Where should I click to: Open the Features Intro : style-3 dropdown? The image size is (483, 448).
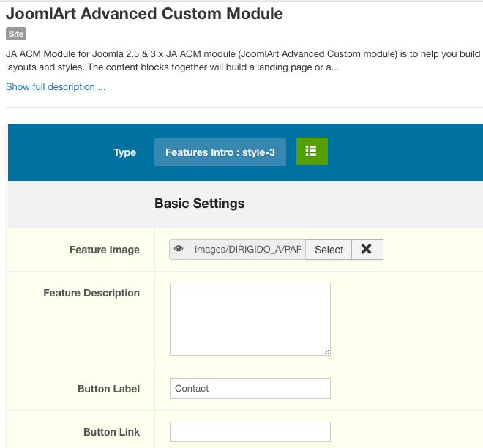coord(220,152)
